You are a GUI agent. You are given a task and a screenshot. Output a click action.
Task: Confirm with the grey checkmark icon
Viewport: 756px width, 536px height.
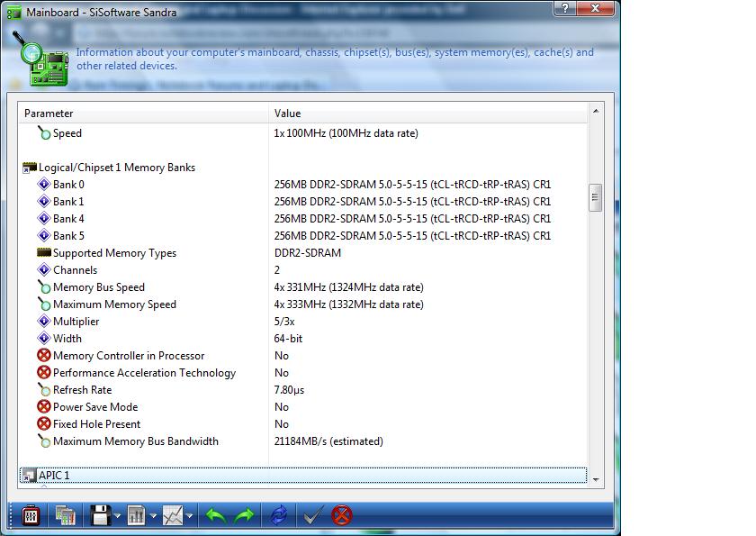click(313, 516)
